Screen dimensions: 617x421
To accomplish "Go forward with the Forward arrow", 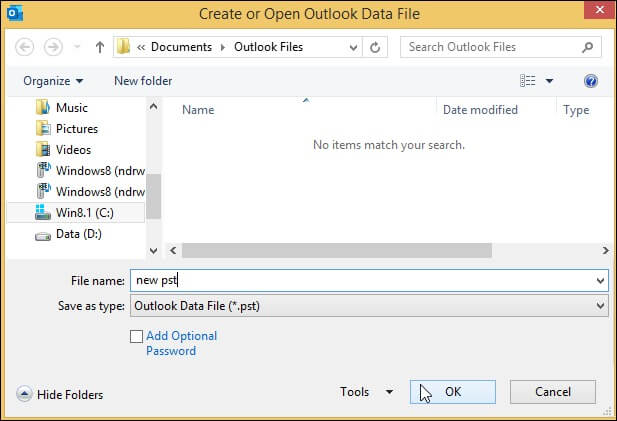I will coord(53,47).
